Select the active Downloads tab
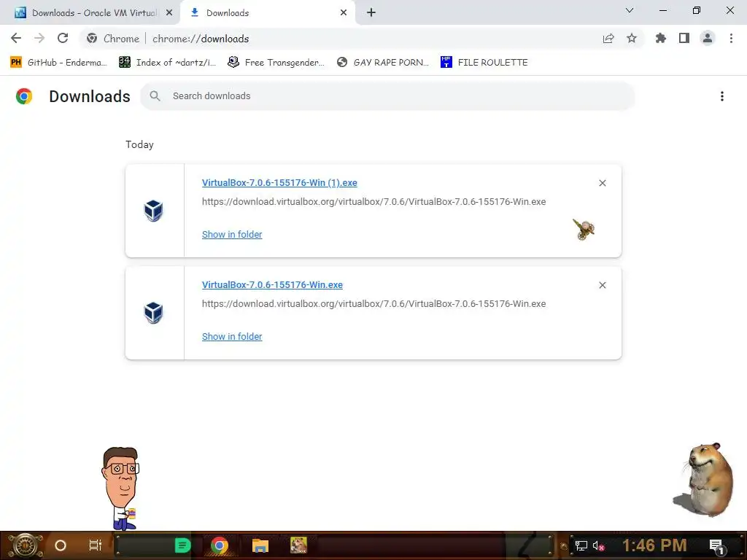The image size is (747, 560). click(268, 13)
